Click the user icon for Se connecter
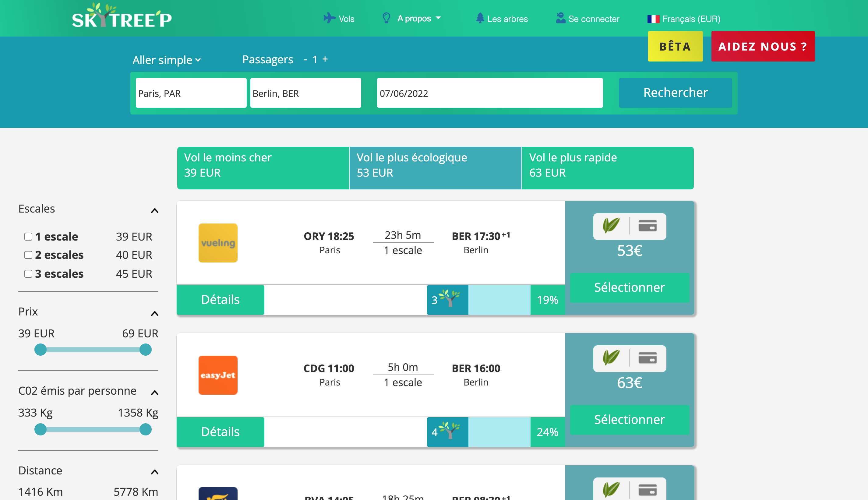 point(560,18)
